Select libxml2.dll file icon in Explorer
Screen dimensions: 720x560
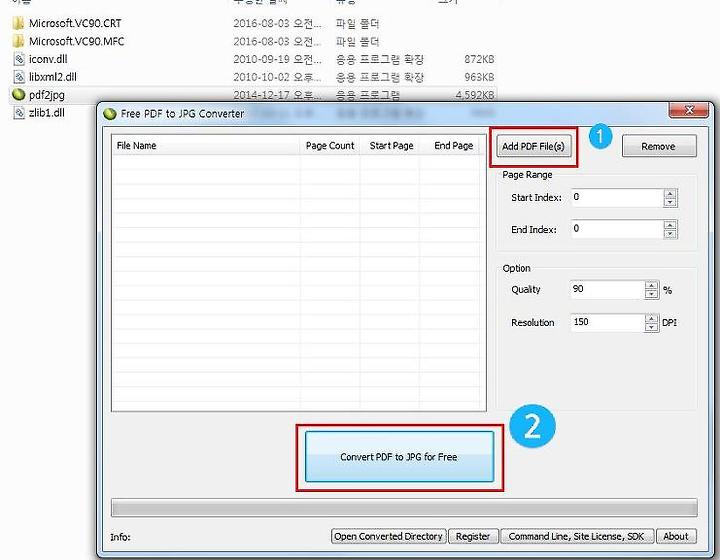click(x=19, y=77)
